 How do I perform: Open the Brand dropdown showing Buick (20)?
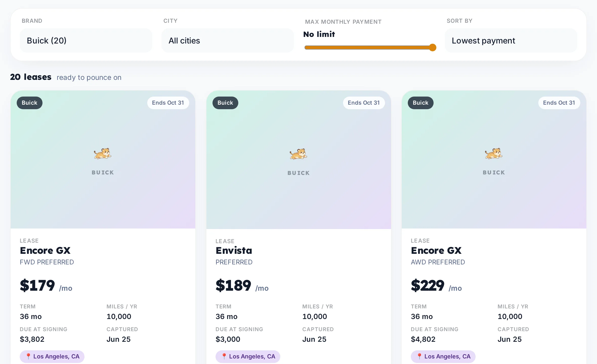click(x=86, y=40)
